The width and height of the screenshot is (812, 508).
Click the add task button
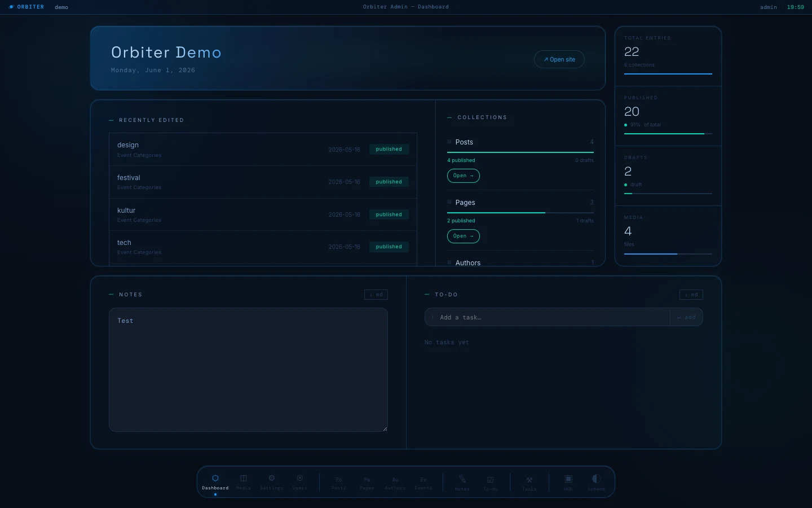click(686, 317)
